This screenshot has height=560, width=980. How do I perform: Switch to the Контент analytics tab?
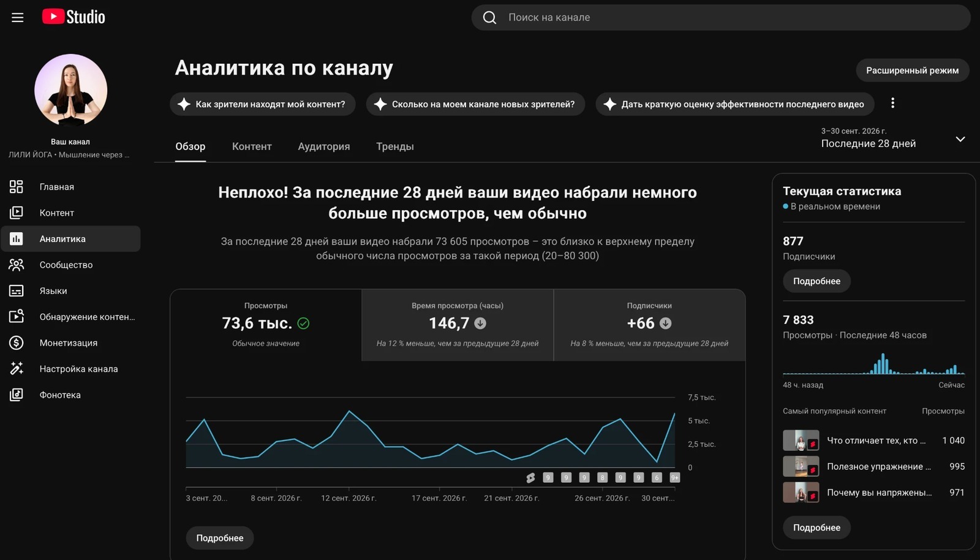coord(252,146)
